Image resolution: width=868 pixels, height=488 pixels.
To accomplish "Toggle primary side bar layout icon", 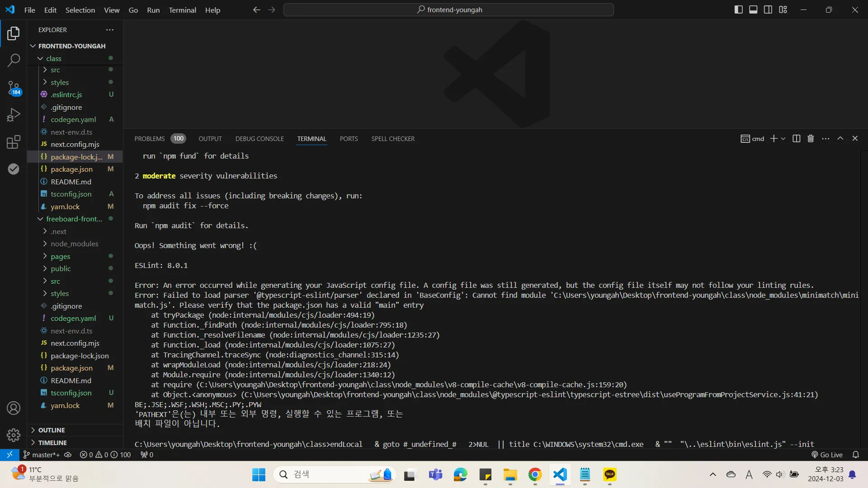I will [738, 10].
